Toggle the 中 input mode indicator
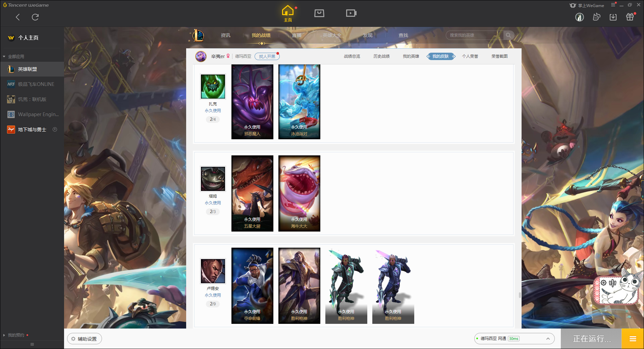The height and width of the screenshot is (349, 644). coord(613,283)
